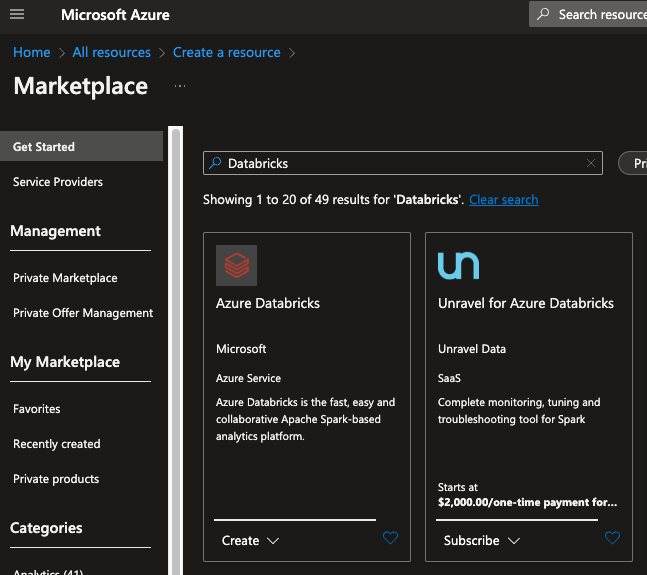Click marketplace search magnifier icon

(x=215, y=163)
